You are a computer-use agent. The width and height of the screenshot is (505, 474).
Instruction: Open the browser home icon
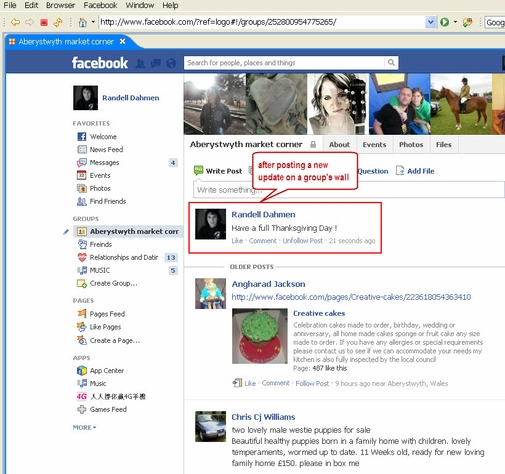pyautogui.click(x=82, y=22)
